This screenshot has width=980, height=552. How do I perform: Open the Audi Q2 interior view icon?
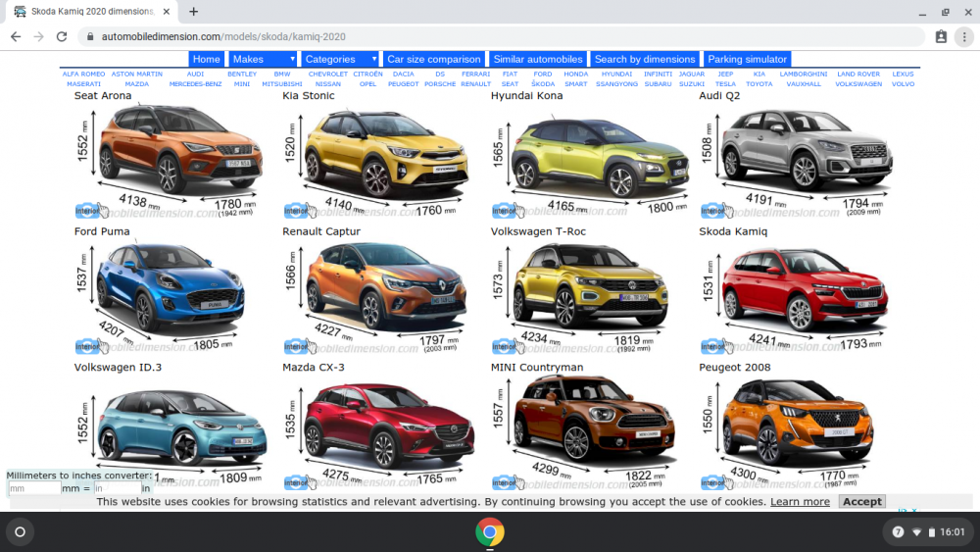click(x=717, y=211)
